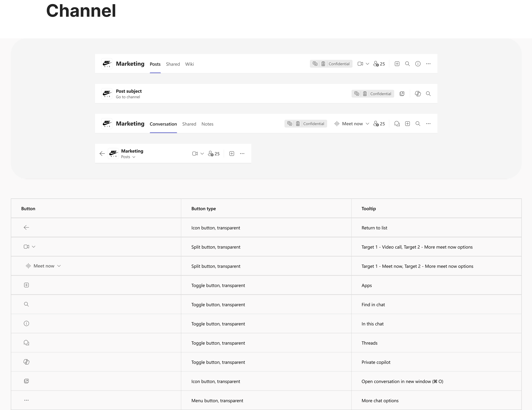Switch to the Wiki tab
The width and height of the screenshot is (532, 410).
pos(190,64)
